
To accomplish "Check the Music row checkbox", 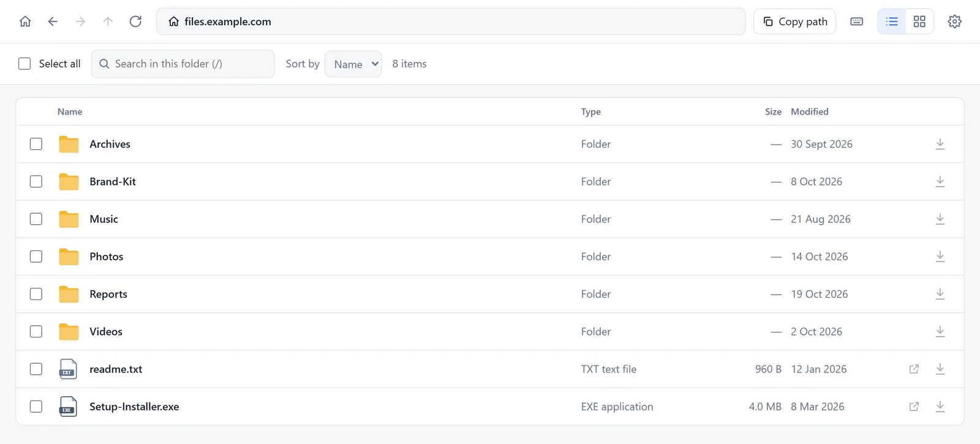I will [x=36, y=219].
